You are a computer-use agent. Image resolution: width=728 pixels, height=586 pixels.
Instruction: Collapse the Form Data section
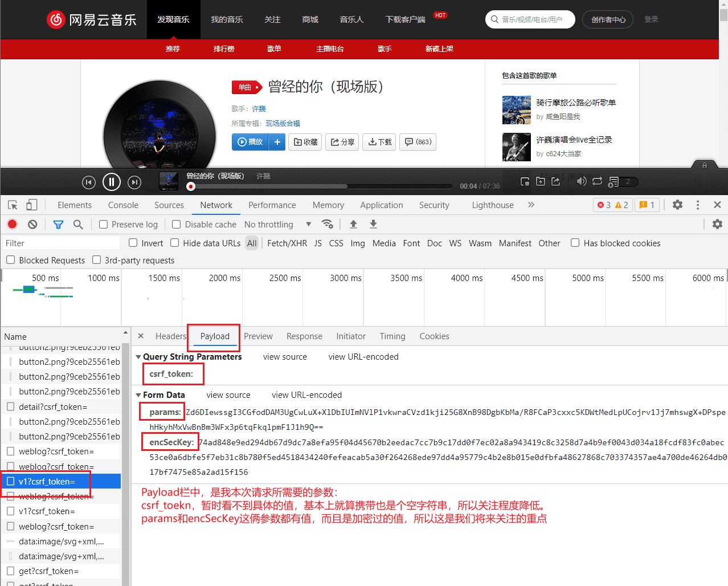(138, 395)
